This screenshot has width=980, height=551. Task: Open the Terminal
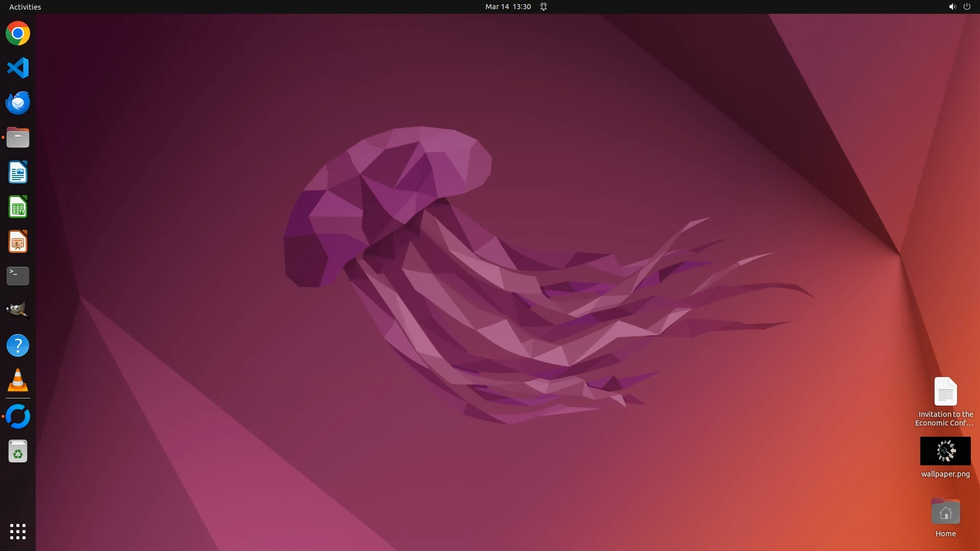click(x=18, y=276)
